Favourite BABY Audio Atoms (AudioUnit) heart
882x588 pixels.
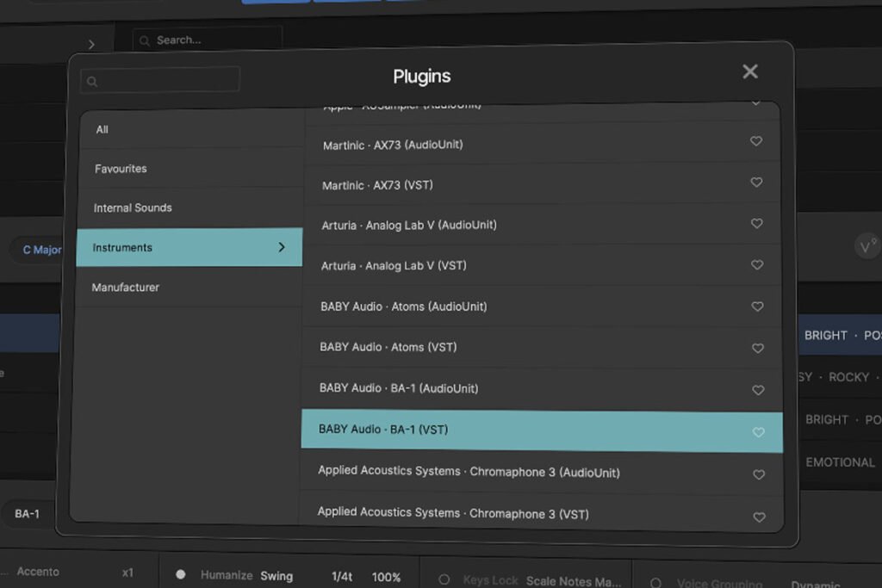click(758, 306)
